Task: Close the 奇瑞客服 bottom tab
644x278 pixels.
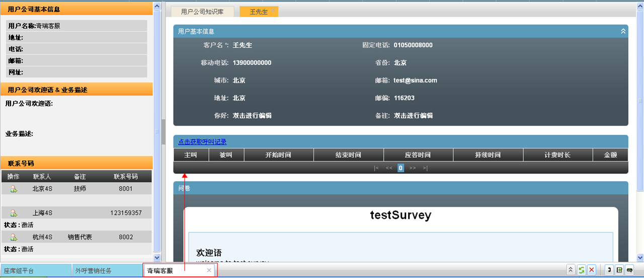Action: (x=209, y=270)
